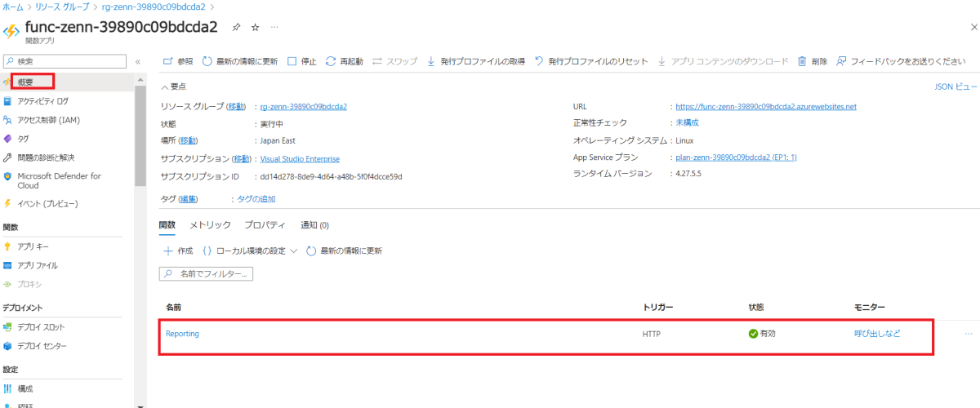Focus the sidebar 検索 search box
Viewport: 980px width, 408px height.
click(65, 61)
